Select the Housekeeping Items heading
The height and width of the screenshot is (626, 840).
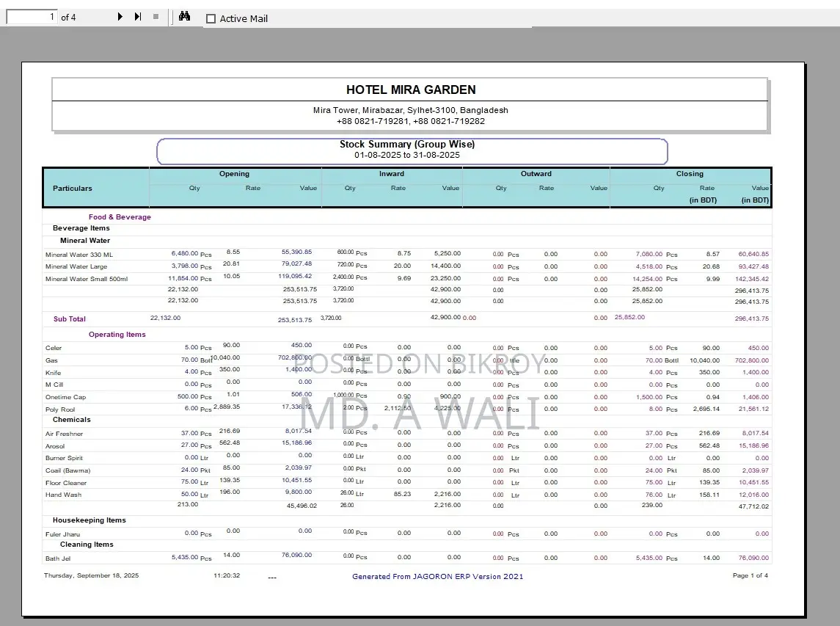pyautogui.click(x=89, y=520)
